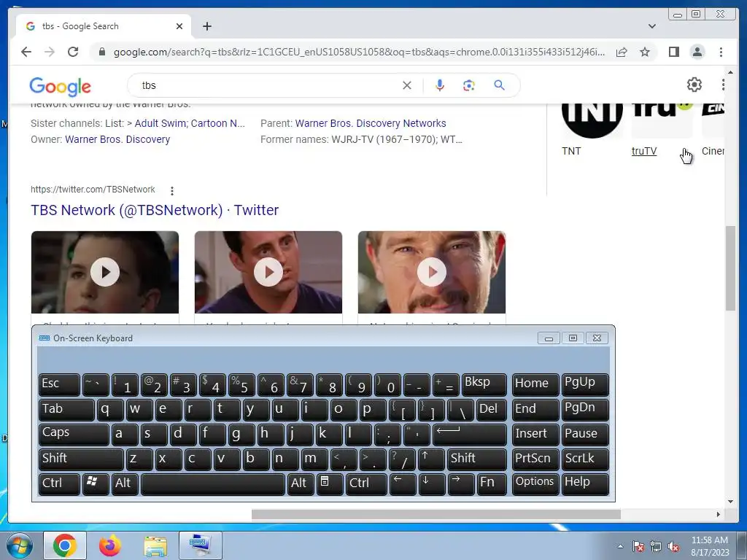
Task: Click the context menu key on keyboard
Action: (x=330, y=484)
